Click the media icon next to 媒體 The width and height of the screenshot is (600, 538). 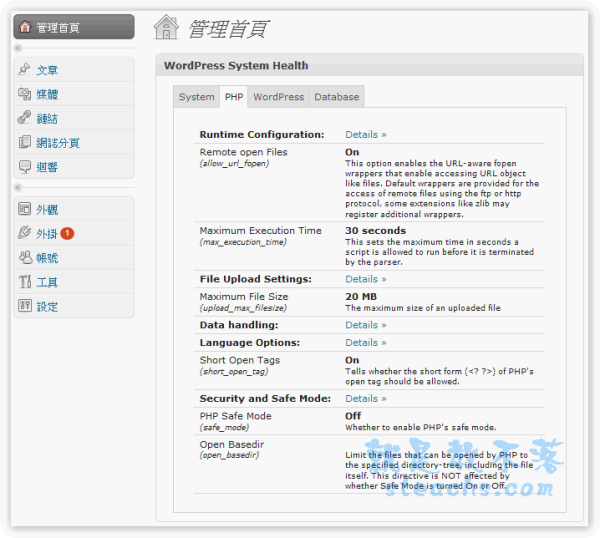pos(24,94)
